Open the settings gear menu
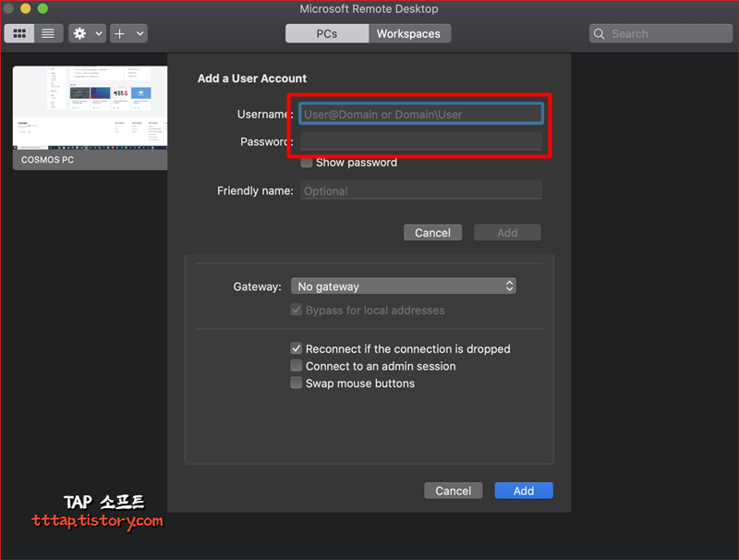 click(79, 33)
